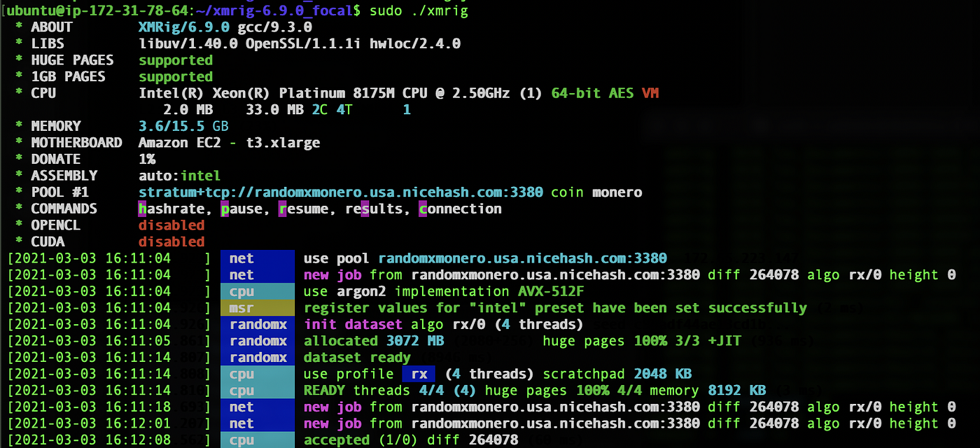Click the 'connection' command
Screen dimensions: 980x448
tap(460, 209)
